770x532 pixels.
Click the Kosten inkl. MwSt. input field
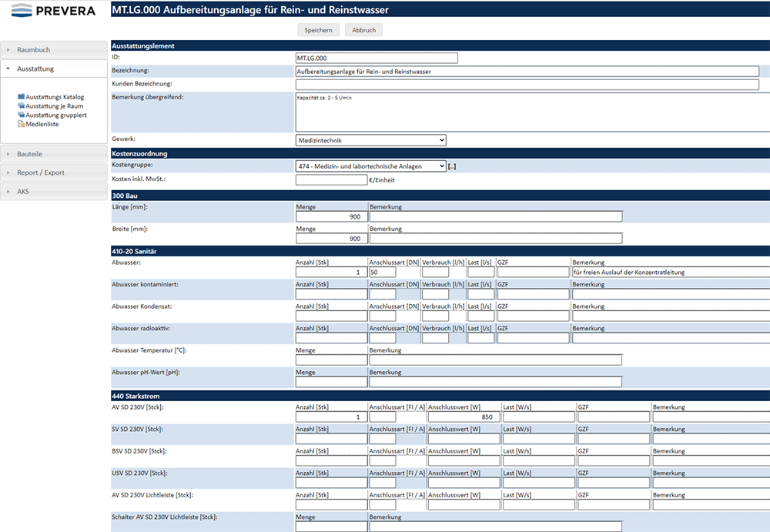coord(331,180)
